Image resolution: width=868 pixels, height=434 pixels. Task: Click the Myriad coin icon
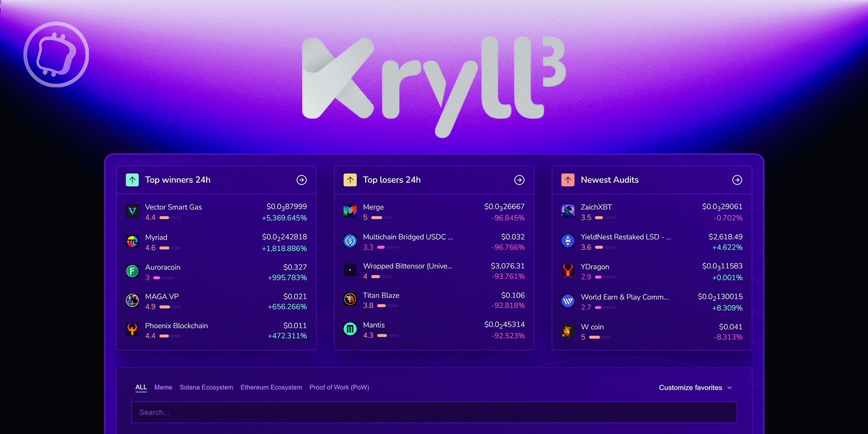132,242
